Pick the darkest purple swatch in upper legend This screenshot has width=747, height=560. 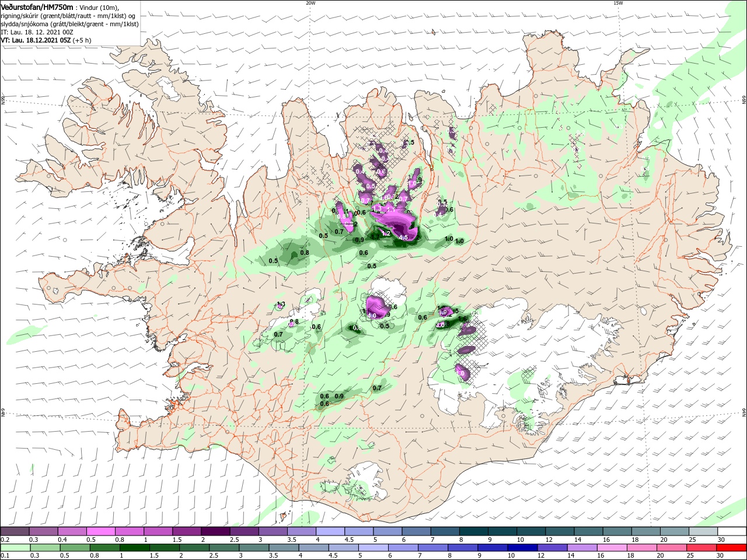tap(215, 531)
